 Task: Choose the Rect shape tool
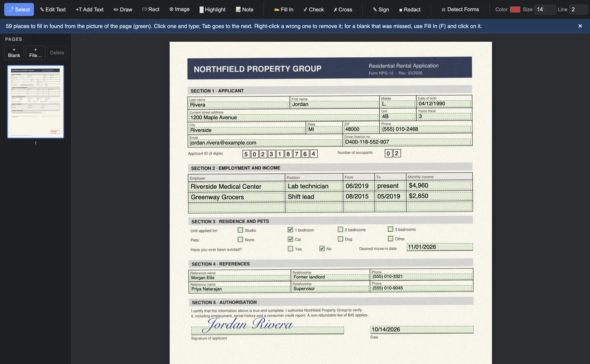(x=151, y=9)
